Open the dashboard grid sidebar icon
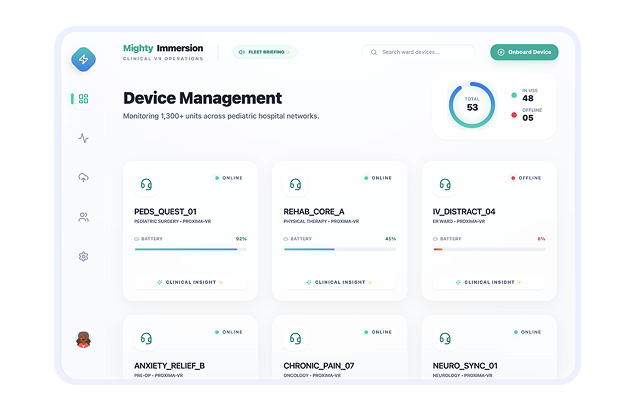Viewport: 640px width, 412px height. pyautogui.click(x=84, y=99)
